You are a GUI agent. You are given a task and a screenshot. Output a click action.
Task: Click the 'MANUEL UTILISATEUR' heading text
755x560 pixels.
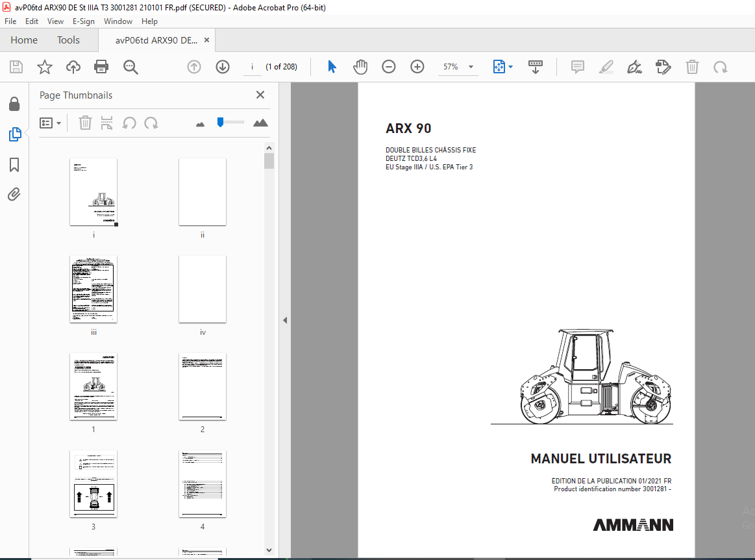point(601,459)
